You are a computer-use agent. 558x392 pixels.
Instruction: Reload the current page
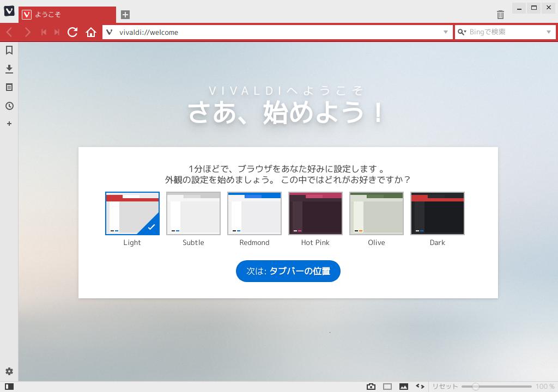tap(72, 32)
